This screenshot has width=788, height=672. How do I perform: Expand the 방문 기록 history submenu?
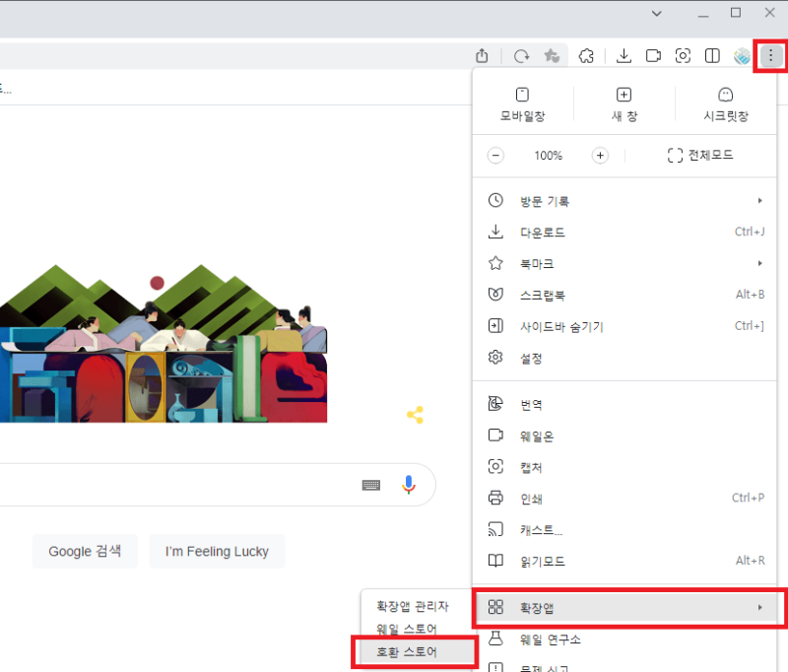(x=624, y=201)
